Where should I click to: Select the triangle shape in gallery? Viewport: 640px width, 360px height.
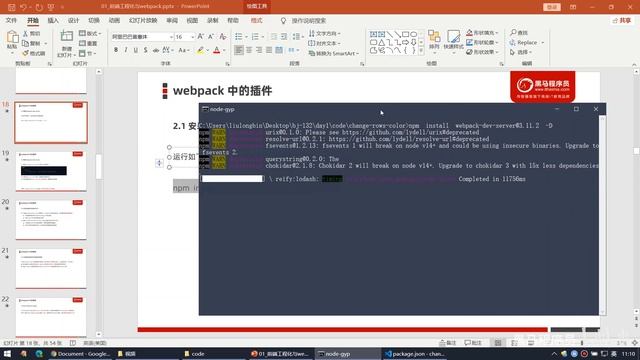click(381, 42)
